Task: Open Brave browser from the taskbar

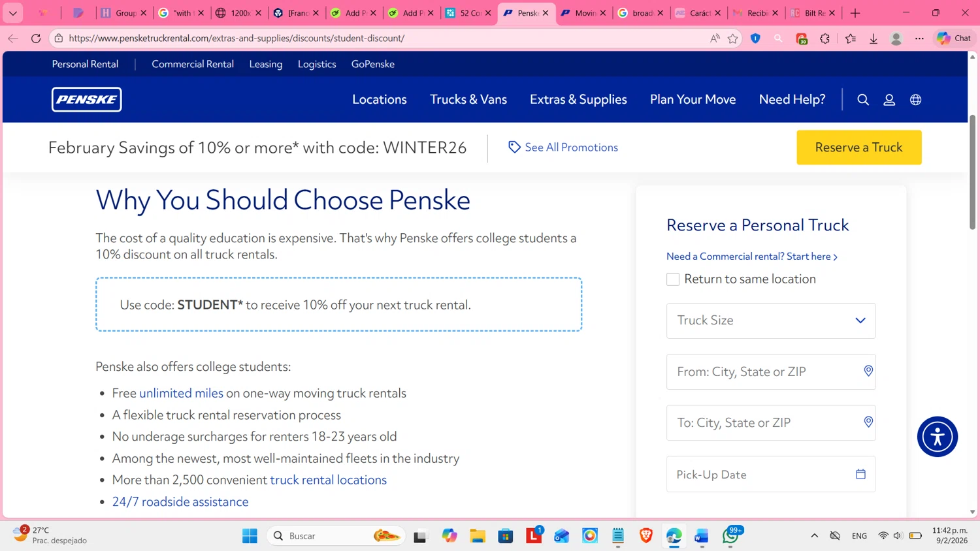Action: [646, 536]
